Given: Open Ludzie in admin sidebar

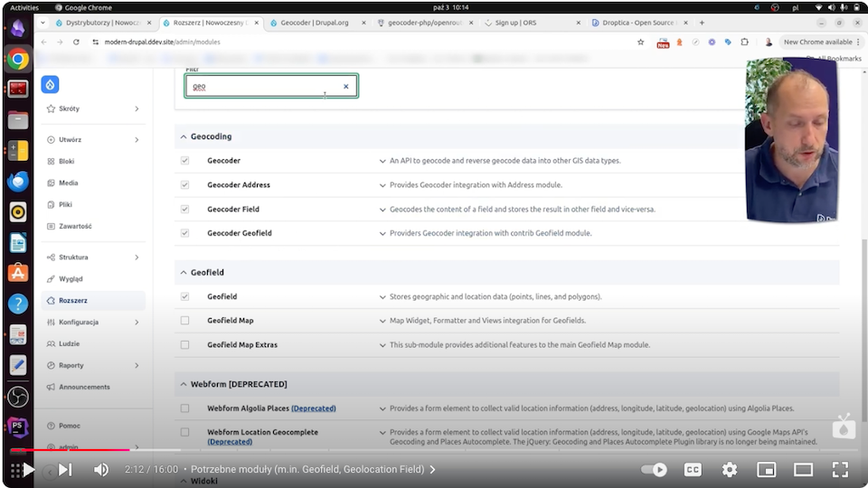Looking at the screenshot, I should [69, 343].
